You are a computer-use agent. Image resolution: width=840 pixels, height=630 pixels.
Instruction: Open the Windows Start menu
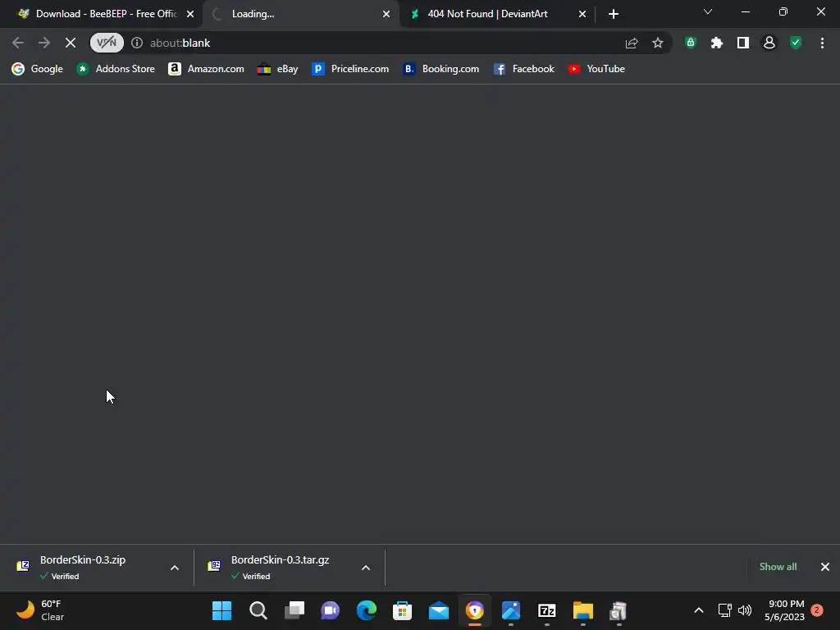[221, 610]
